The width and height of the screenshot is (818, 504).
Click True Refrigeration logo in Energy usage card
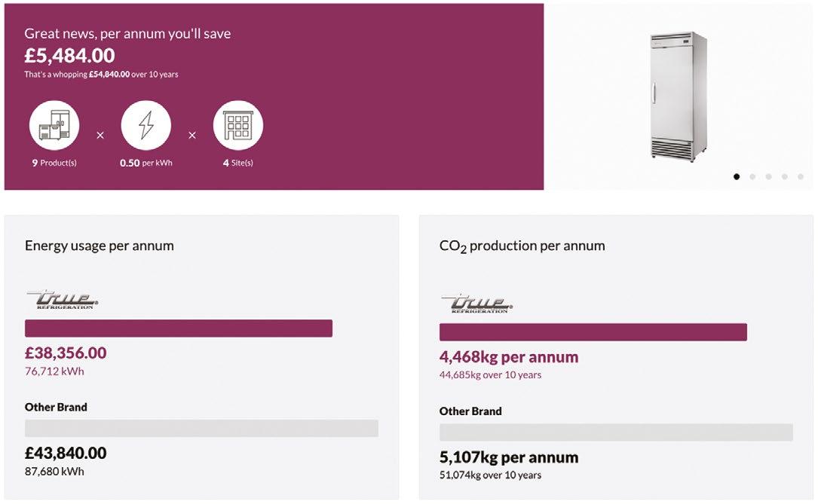(x=63, y=300)
